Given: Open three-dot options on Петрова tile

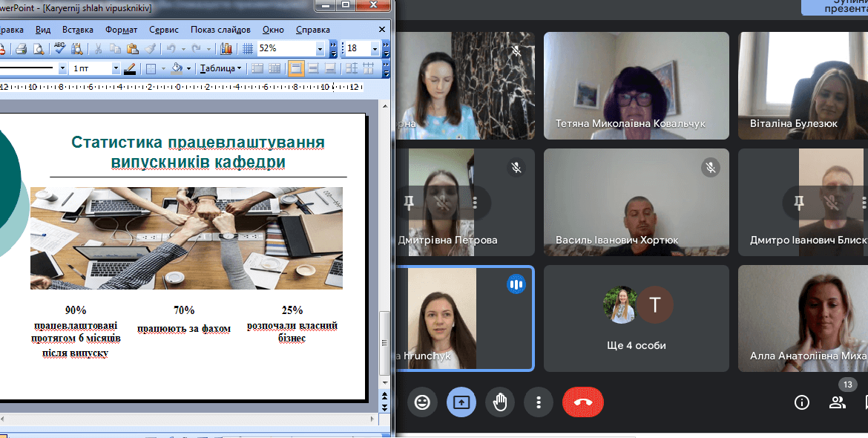Looking at the screenshot, I should pos(475,203).
